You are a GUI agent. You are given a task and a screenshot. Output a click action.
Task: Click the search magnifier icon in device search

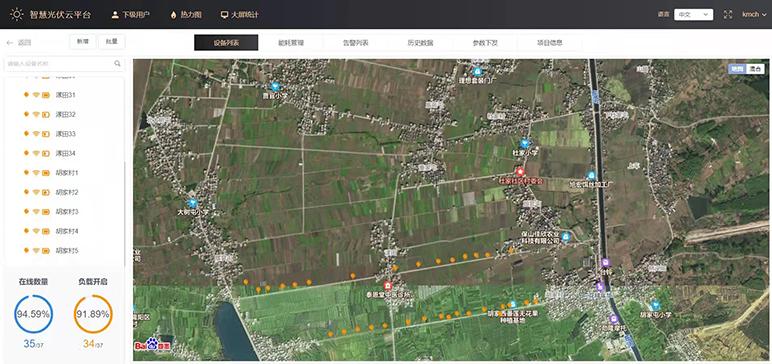pyautogui.click(x=117, y=64)
